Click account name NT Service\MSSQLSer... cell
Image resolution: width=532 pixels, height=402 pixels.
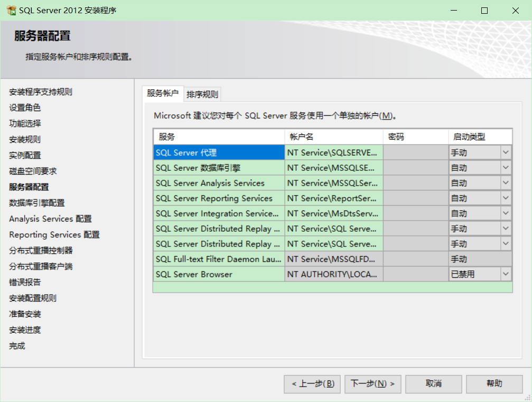[334, 183]
